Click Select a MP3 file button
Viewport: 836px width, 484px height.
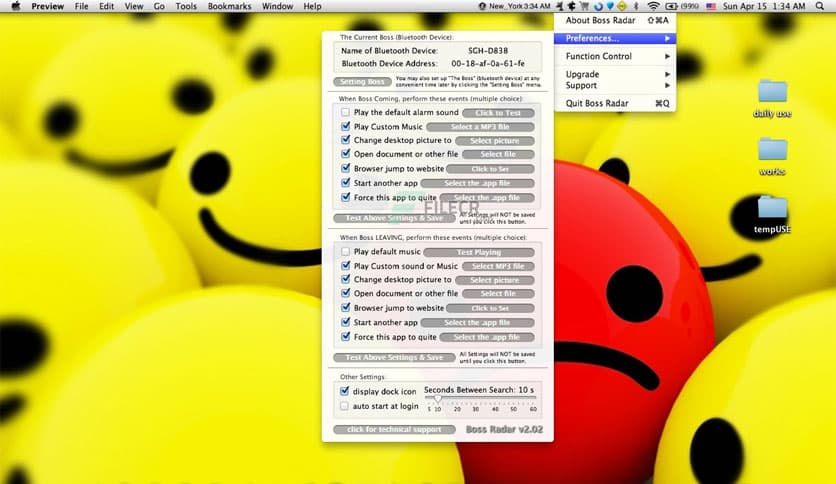[480, 126]
